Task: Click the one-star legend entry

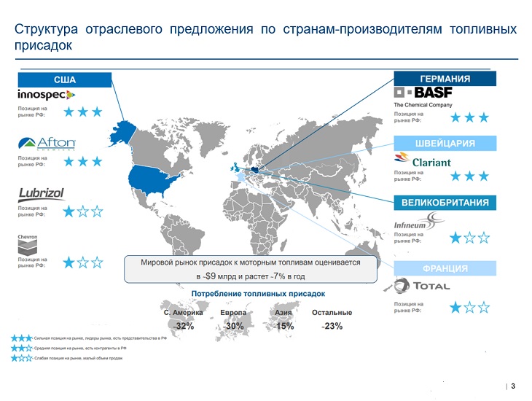Action: pos(67,358)
